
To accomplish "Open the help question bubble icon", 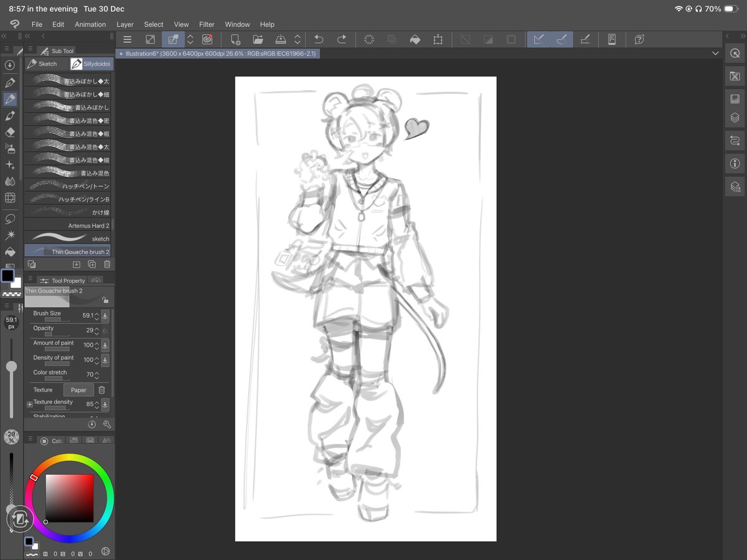I will coord(639,39).
